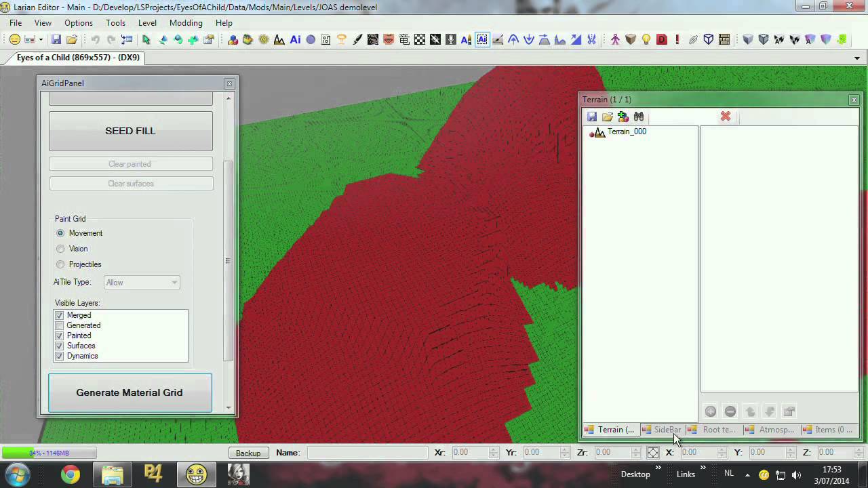This screenshot has width=868, height=488.
Task: Switch to the Items tab
Action: [x=829, y=430]
